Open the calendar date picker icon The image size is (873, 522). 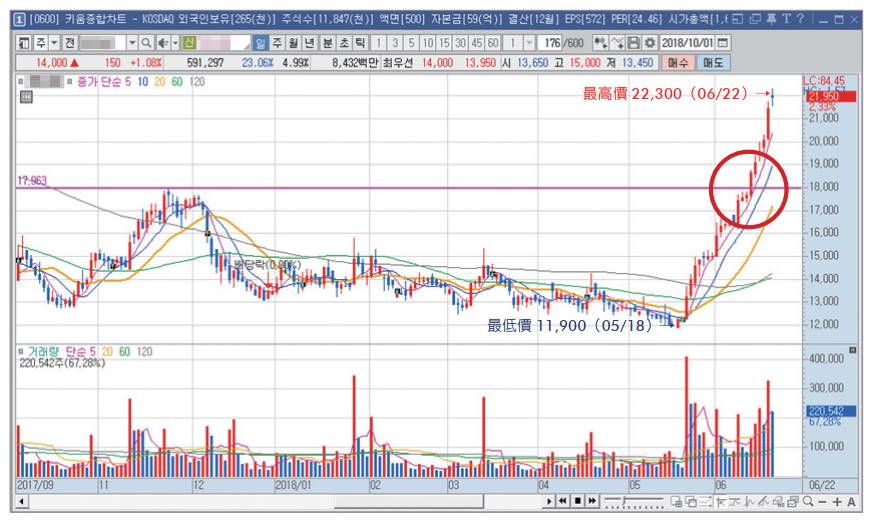pos(723,42)
